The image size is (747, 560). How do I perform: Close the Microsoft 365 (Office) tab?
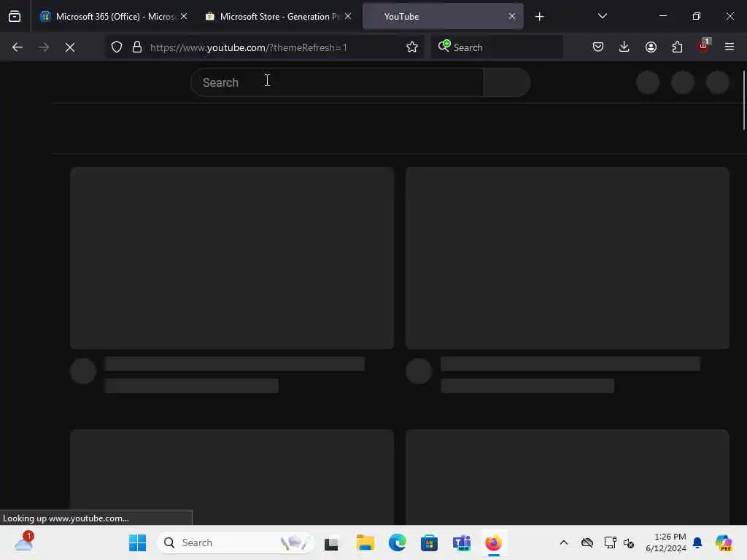click(x=184, y=16)
